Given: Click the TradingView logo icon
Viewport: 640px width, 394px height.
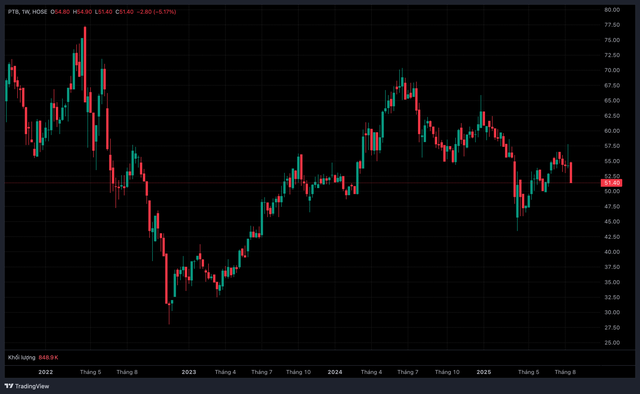Looking at the screenshot, I should [9, 386].
